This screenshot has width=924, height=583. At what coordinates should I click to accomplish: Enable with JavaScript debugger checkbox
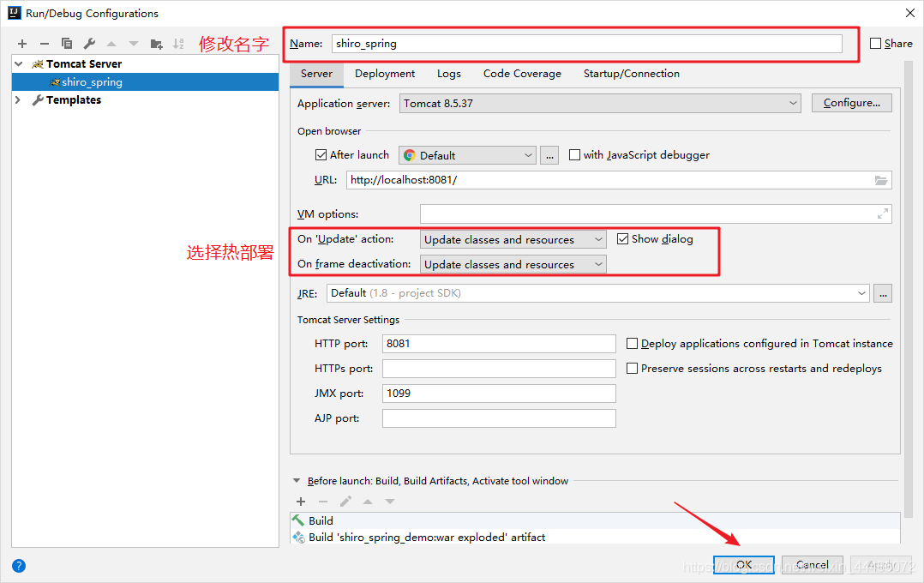pyautogui.click(x=574, y=155)
